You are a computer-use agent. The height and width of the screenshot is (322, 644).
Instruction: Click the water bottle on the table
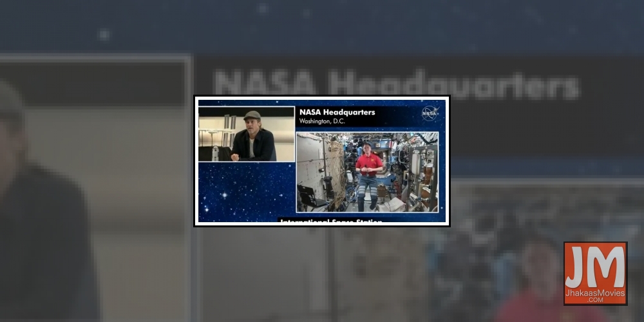(x=215, y=153)
